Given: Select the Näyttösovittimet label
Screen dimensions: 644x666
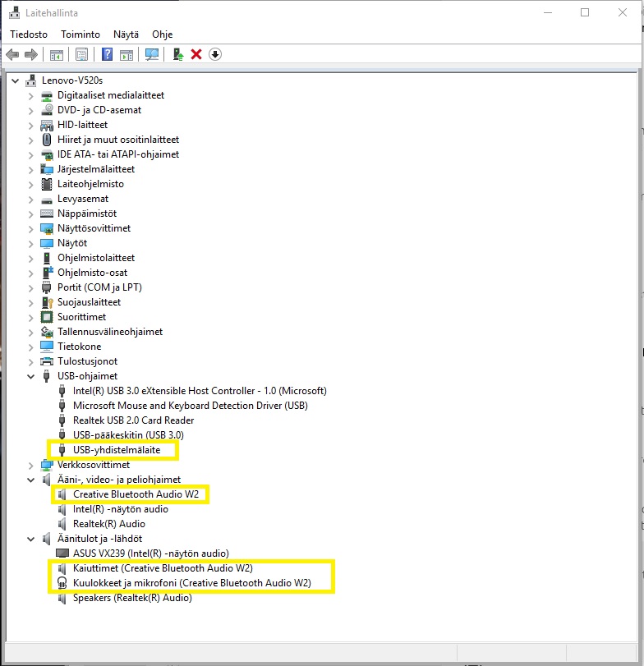Looking at the screenshot, I should [94, 228].
